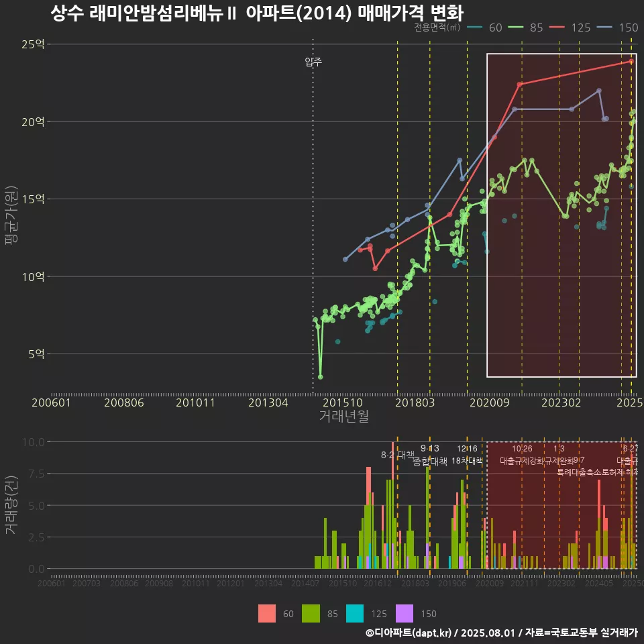This screenshot has width=644, height=644.
Task: Click the 거래년월 x-axis title
Action: tap(343, 417)
